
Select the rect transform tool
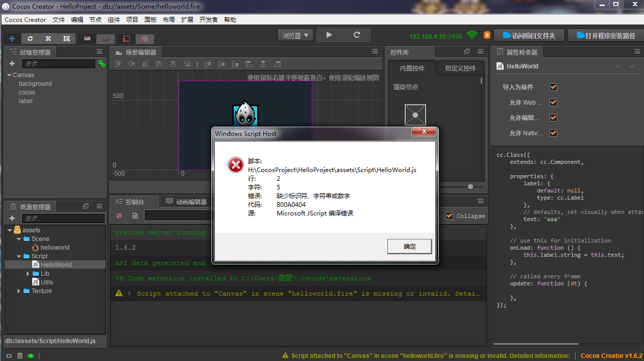[66, 38]
